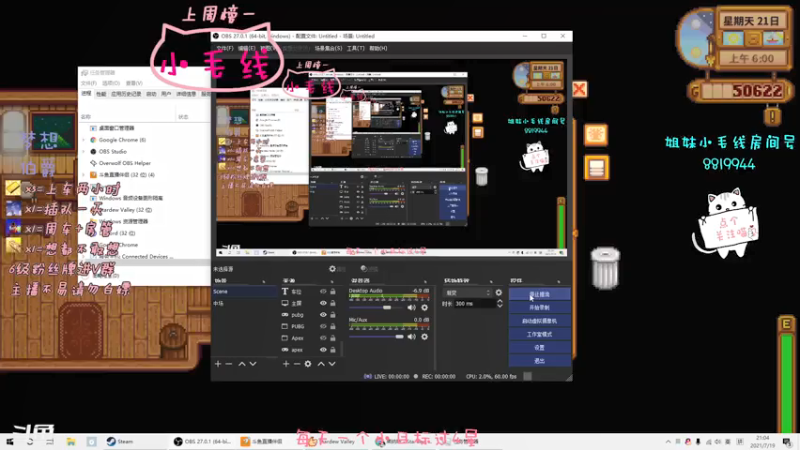Add a new source with the plus icon in Sources panel
Screen dimensions: 800x450
[286, 364]
